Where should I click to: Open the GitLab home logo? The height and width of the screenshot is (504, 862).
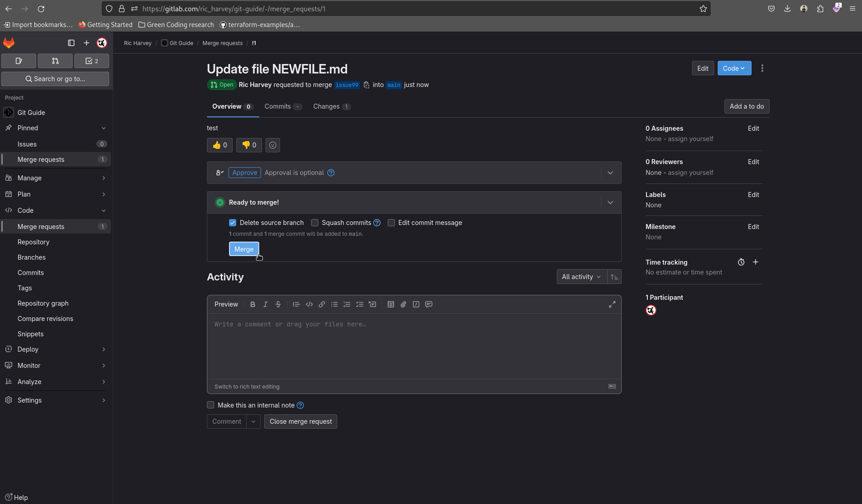pos(9,43)
